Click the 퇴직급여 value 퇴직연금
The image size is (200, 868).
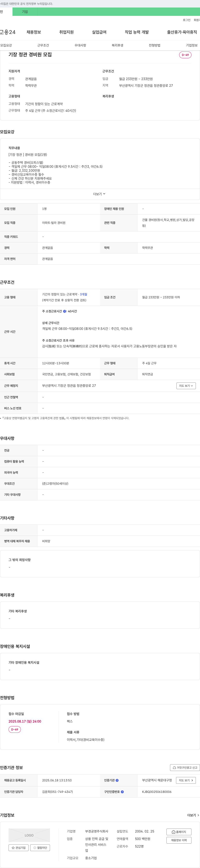(x=147, y=374)
